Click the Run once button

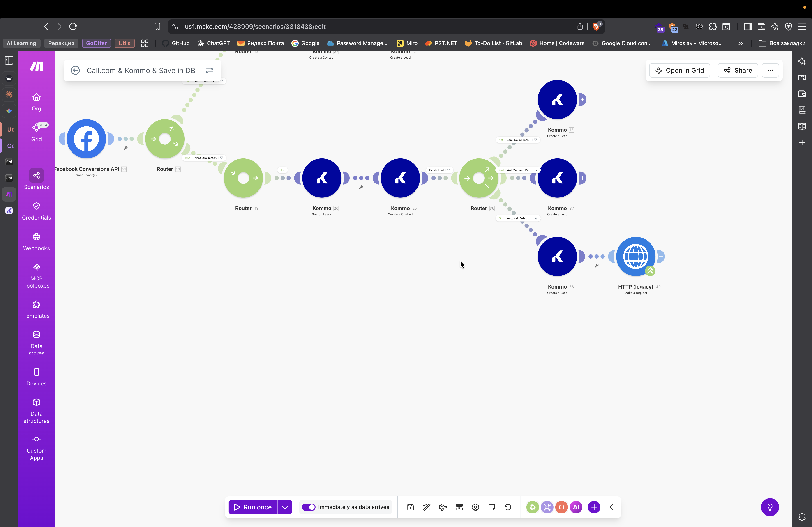(253, 507)
